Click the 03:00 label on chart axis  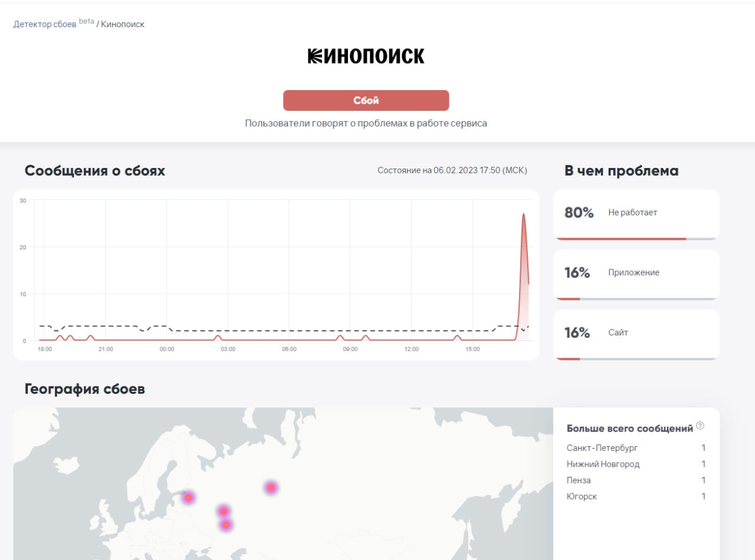click(x=228, y=349)
